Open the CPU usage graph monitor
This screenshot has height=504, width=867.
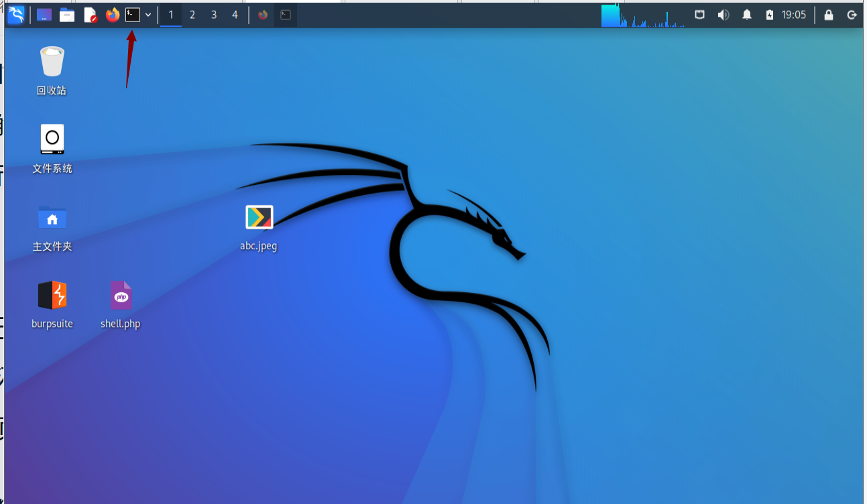[643, 15]
